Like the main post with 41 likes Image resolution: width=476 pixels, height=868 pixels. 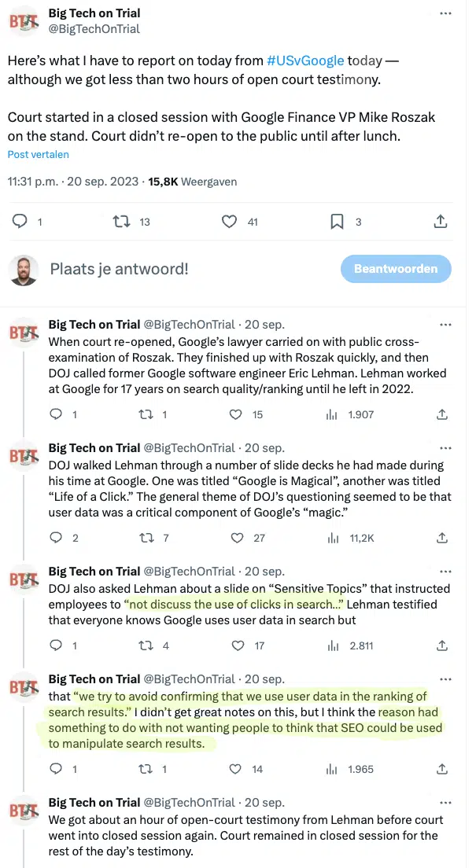click(229, 222)
